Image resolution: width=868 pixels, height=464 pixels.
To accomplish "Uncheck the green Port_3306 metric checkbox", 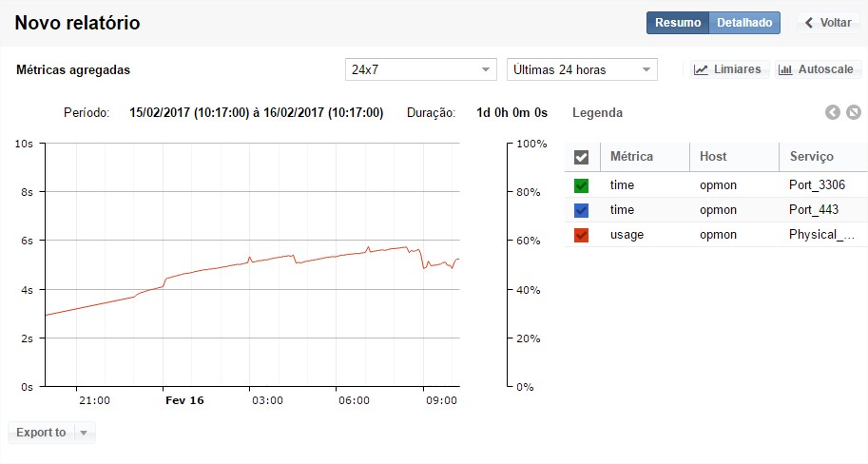I will pos(582,185).
